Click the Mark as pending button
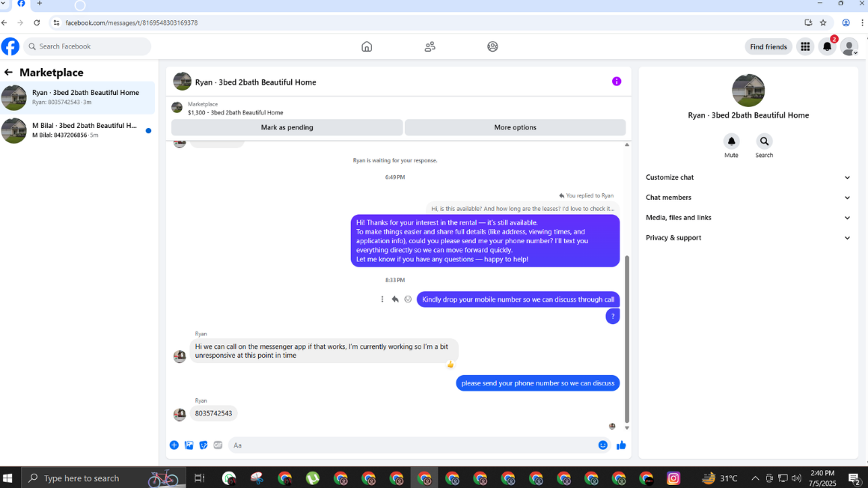This screenshot has height=488, width=868. 287,127
